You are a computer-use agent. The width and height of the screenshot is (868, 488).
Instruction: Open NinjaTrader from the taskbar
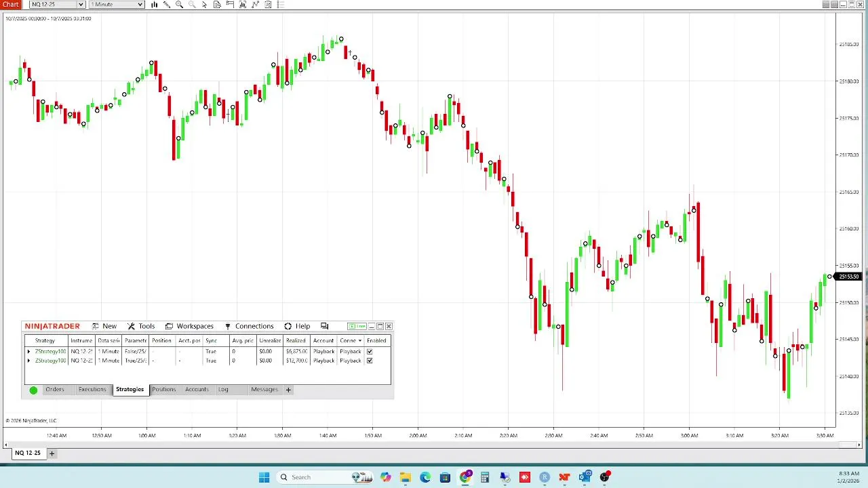[x=564, y=477]
